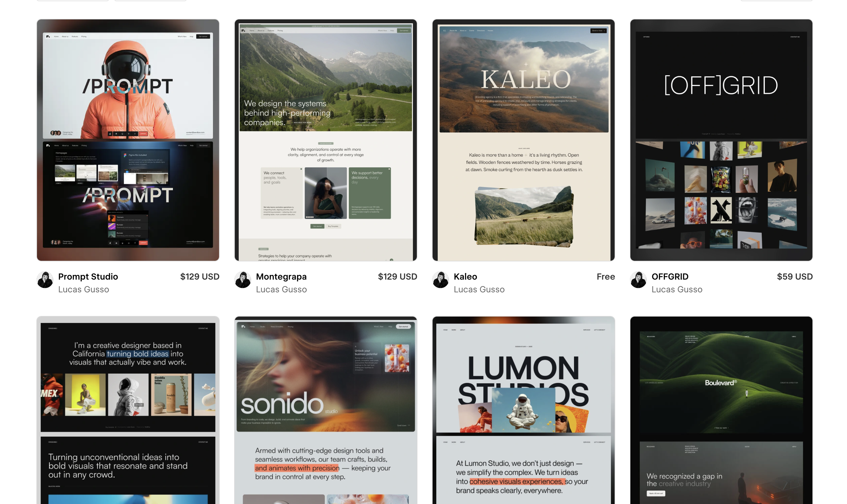Open the California creative designer template thumbnail

[128, 409]
